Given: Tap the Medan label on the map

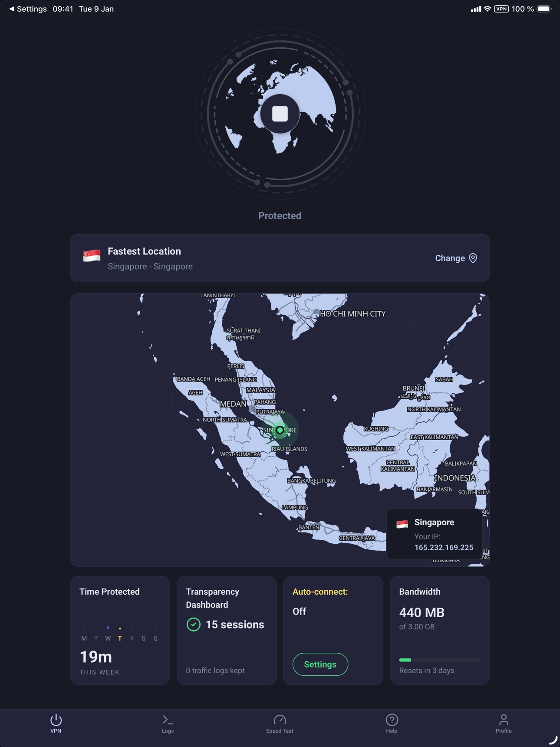Looking at the screenshot, I should pyautogui.click(x=233, y=404).
